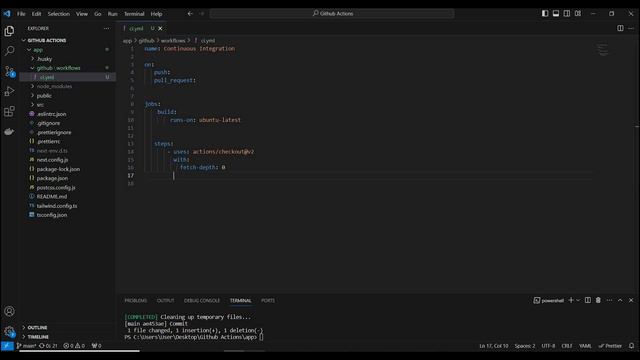This screenshot has width=640, height=360.
Task: Add a new terminal with plus icon
Action: point(571,300)
